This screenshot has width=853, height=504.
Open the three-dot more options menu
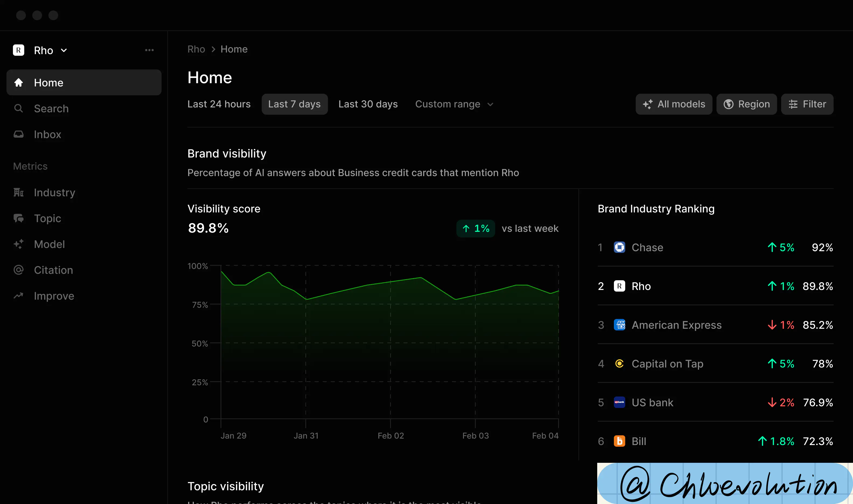(x=149, y=50)
